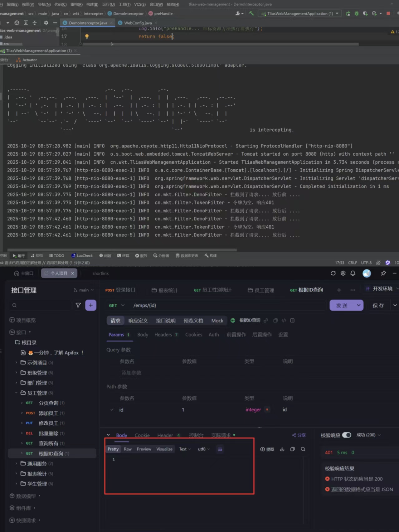Download the response using the download icon
Viewport: 399px width, 532px height.
pos(282,449)
